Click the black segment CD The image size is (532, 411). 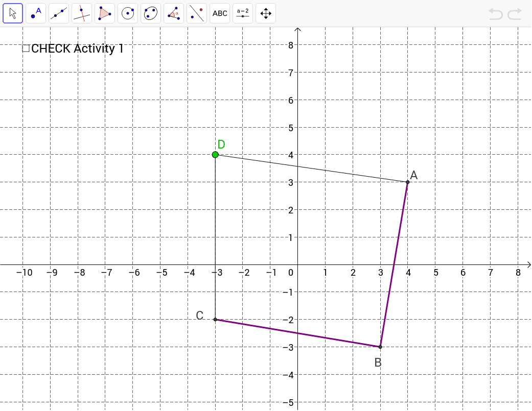pyautogui.click(x=215, y=237)
